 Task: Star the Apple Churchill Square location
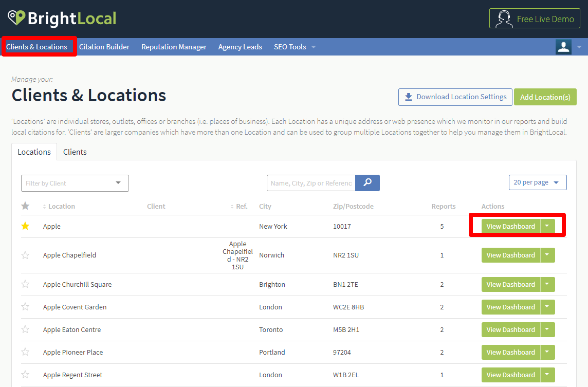tap(25, 284)
